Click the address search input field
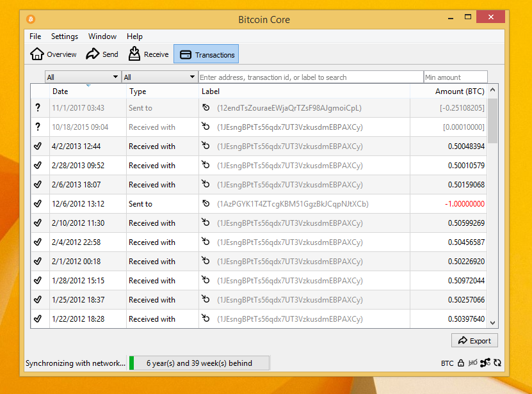532x394 pixels. pyautogui.click(x=310, y=76)
